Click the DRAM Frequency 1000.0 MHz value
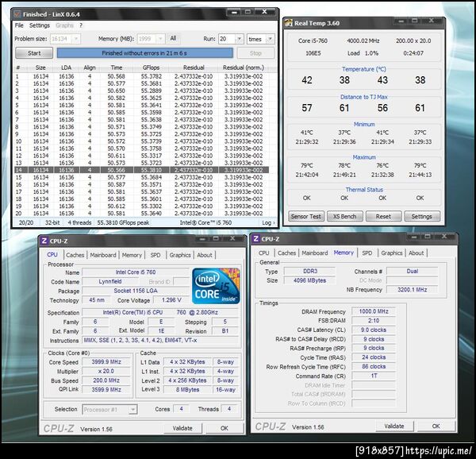Image resolution: width=476 pixels, height=459 pixels. 374,311
